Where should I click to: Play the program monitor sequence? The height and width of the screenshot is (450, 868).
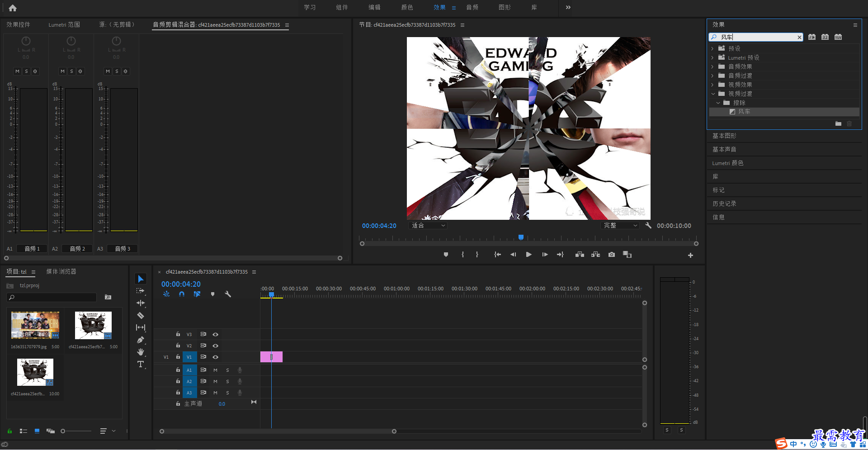528,255
